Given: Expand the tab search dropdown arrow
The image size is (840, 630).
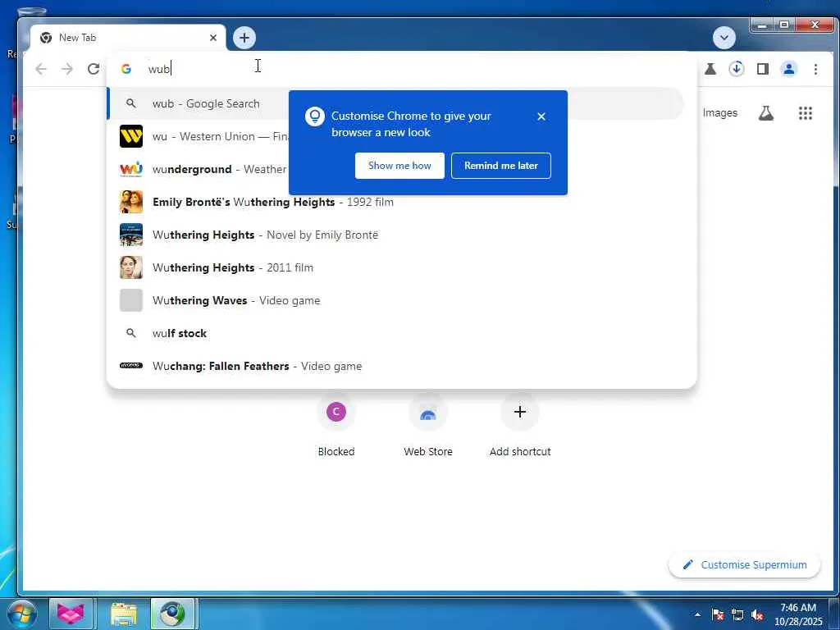Looking at the screenshot, I should 724,38.
